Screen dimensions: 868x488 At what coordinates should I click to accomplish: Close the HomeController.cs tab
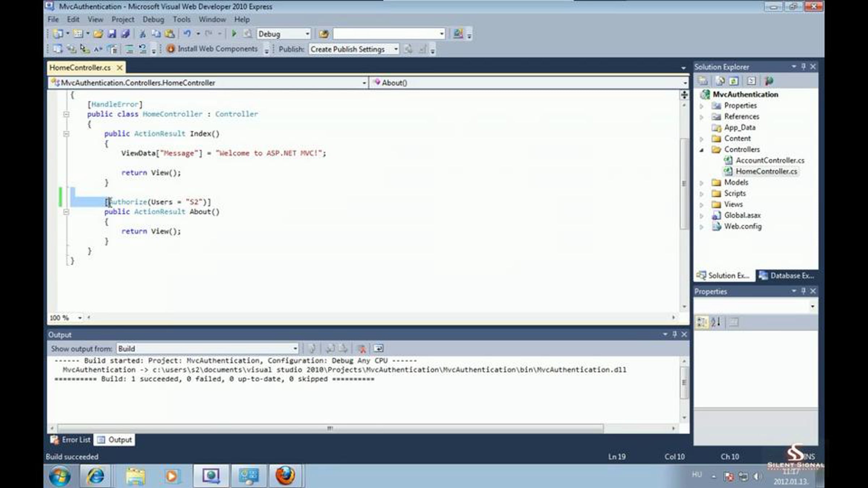[119, 68]
